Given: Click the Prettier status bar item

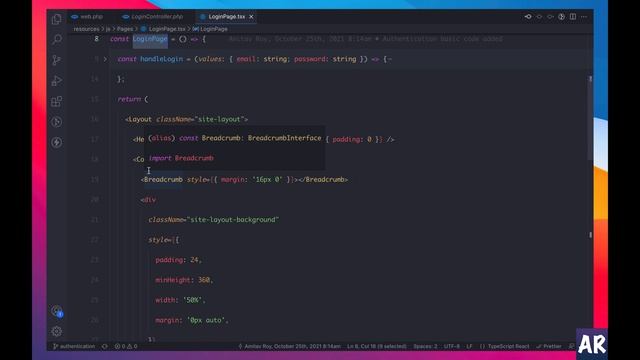Looking at the screenshot, I should tap(549, 346).
